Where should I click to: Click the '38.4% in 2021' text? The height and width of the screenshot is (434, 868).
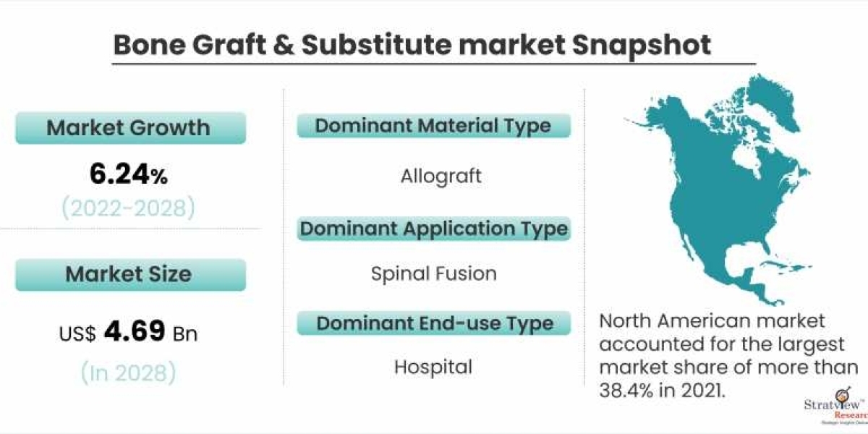[x=661, y=390]
